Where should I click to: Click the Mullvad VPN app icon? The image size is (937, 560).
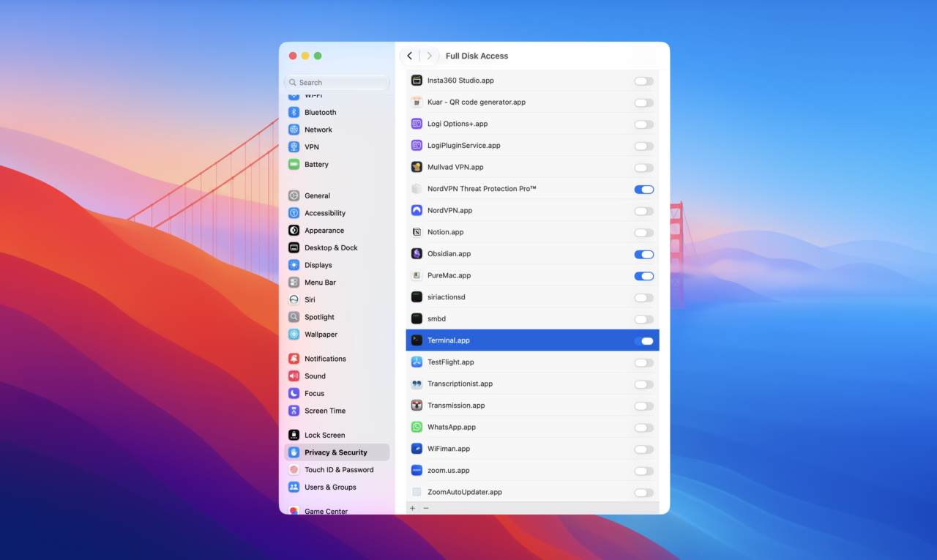(417, 167)
